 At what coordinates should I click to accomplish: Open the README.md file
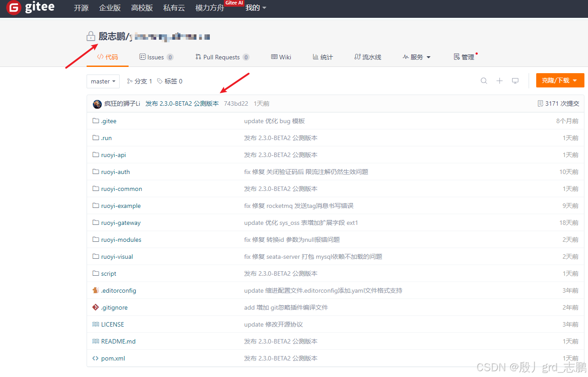(118, 341)
